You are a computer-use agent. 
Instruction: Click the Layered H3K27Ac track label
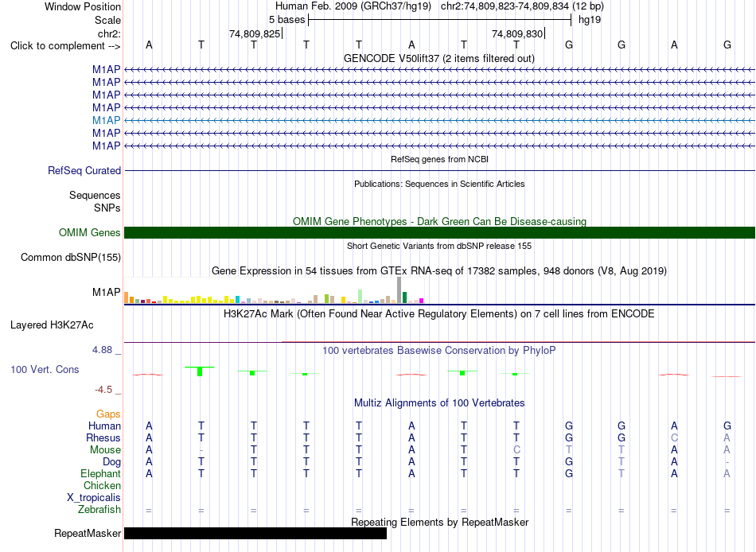(x=52, y=325)
